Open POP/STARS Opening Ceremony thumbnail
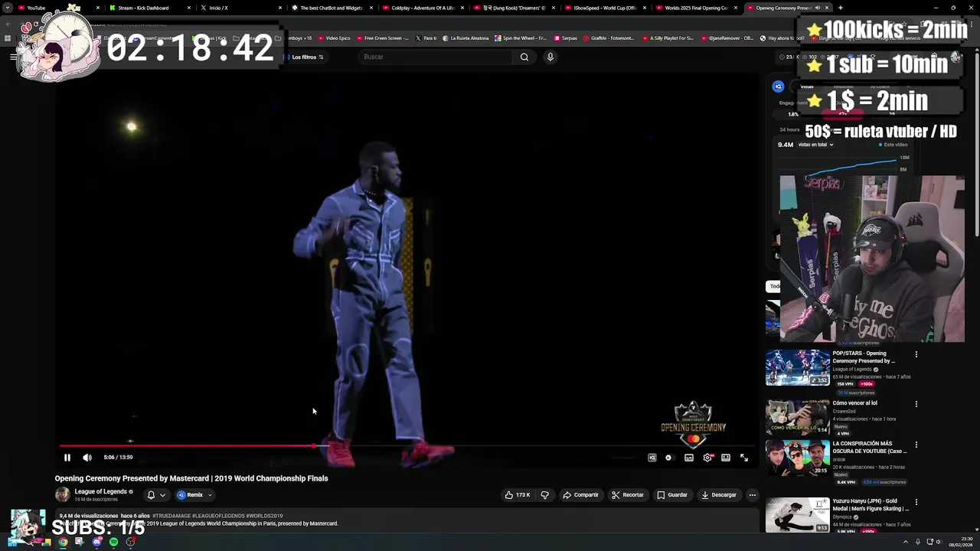The image size is (980, 551). 798,368
